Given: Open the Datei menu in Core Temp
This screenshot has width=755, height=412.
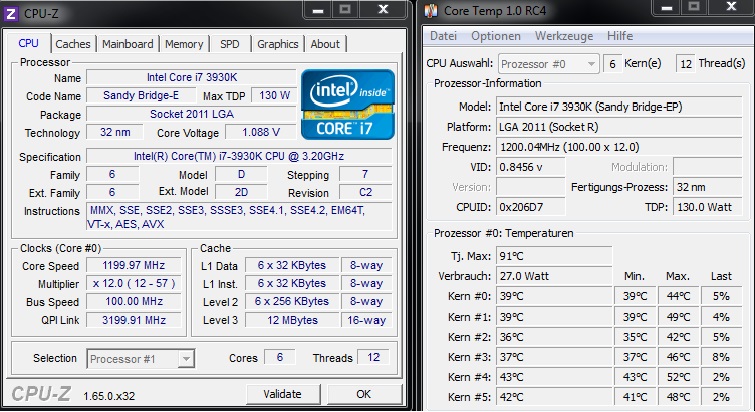Looking at the screenshot, I should click(x=443, y=36).
